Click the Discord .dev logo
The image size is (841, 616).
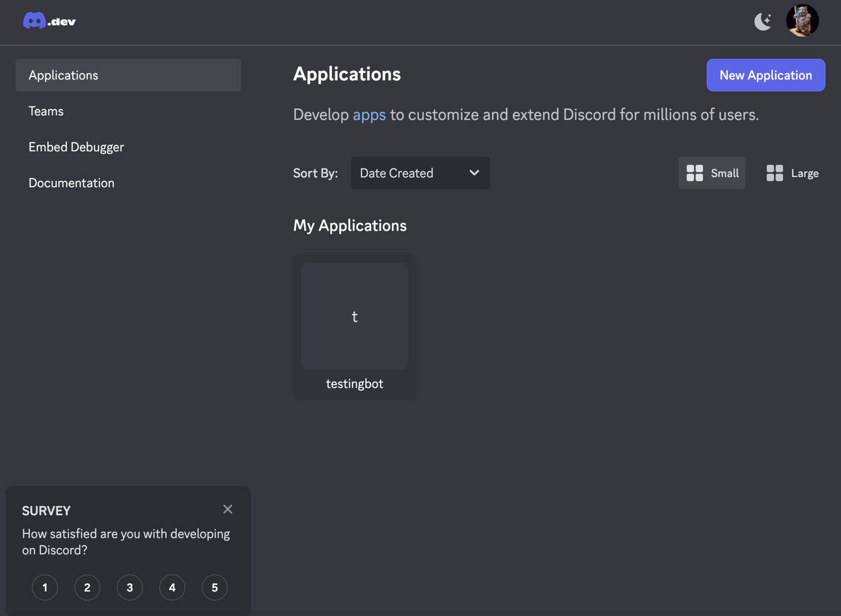[x=49, y=21]
